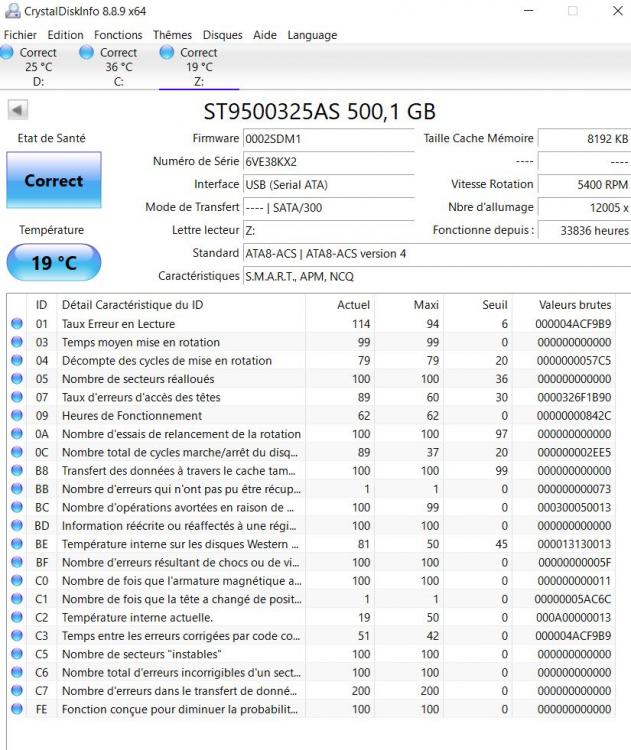Open the Fichier menu
Viewport: 631px width, 750px height.
click(x=21, y=35)
